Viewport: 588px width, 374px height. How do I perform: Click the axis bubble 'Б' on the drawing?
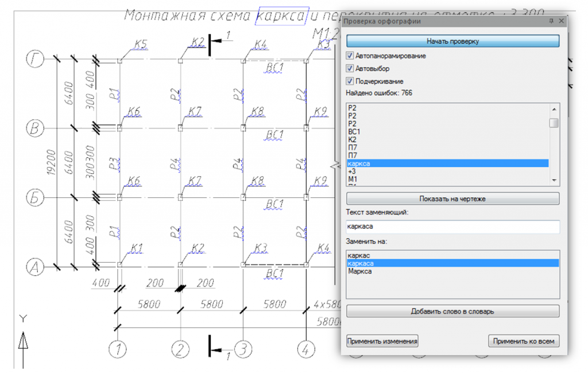click(x=35, y=197)
